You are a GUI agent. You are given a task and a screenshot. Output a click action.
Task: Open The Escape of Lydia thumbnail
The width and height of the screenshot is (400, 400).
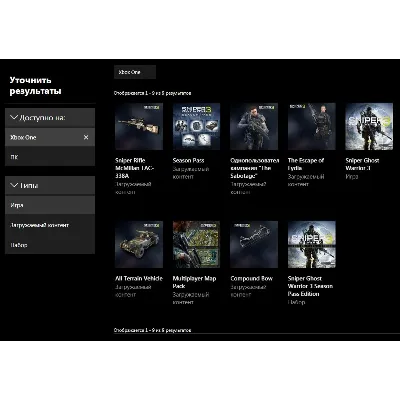pyautogui.click(x=312, y=126)
